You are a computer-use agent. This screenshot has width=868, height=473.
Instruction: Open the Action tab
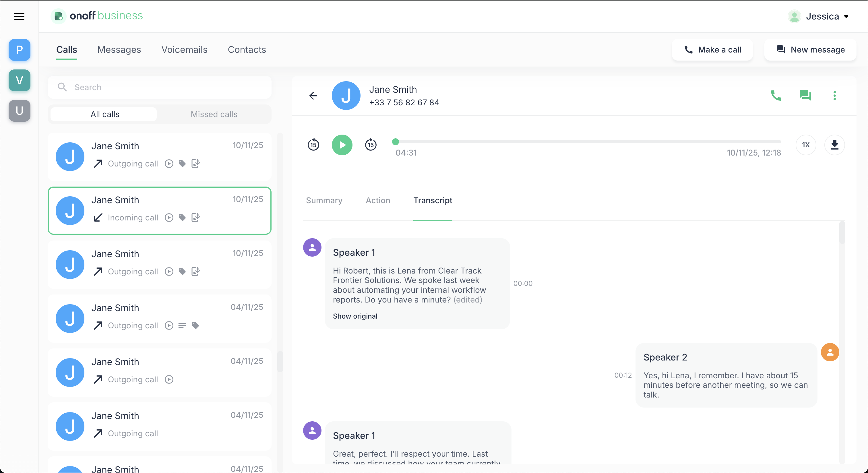tap(378, 200)
